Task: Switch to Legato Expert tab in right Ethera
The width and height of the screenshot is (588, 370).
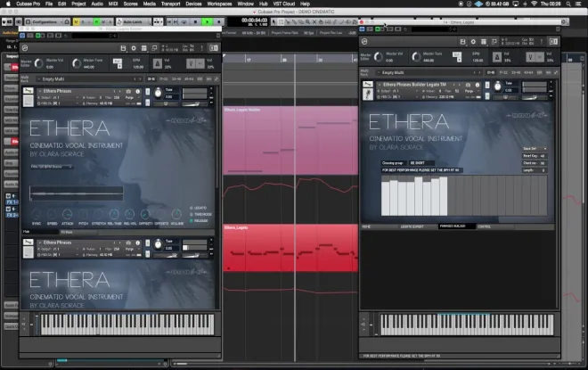Action: [418, 226]
